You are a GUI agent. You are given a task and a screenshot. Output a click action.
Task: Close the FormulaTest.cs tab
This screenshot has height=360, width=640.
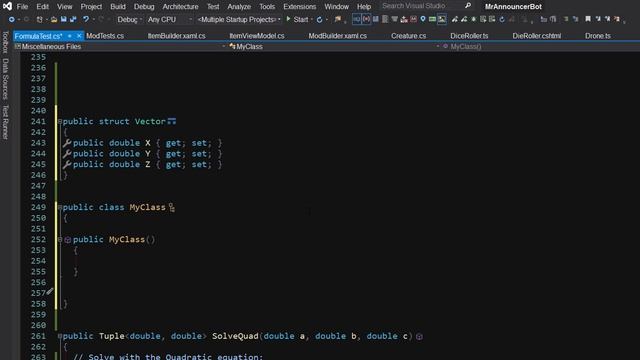[x=79, y=36]
